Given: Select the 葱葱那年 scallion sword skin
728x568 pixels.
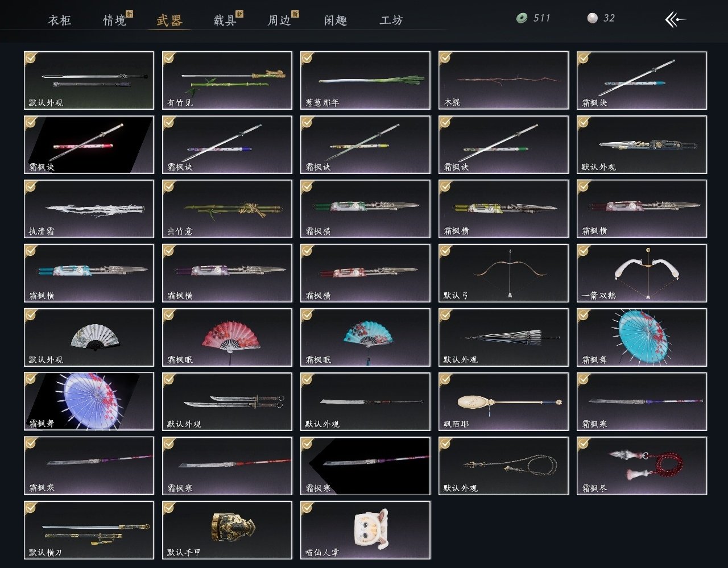Looking at the screenshot, I should click(365, 80).
